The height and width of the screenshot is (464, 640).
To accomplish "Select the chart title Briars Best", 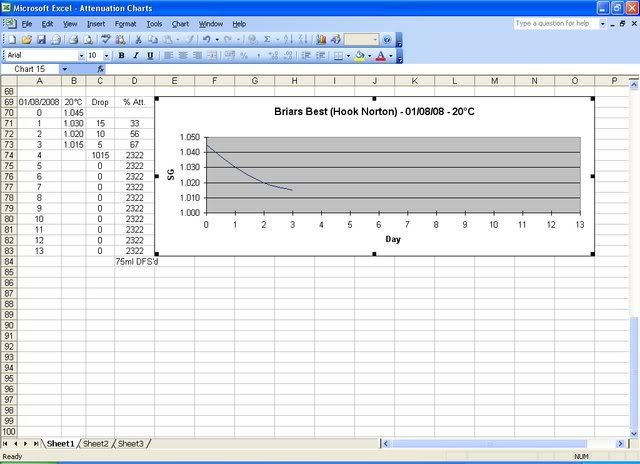I will click(x=374, y=111).
